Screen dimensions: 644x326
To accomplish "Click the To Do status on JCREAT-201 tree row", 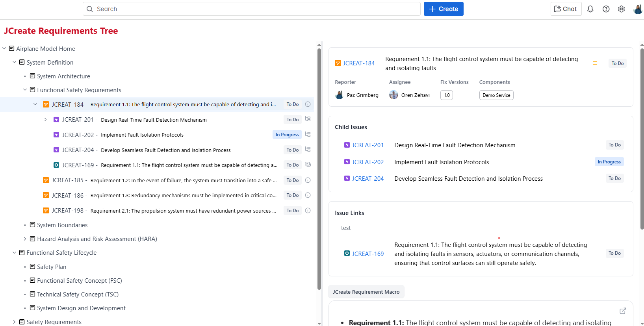I will pyautogui.click(x=293, y=120).
